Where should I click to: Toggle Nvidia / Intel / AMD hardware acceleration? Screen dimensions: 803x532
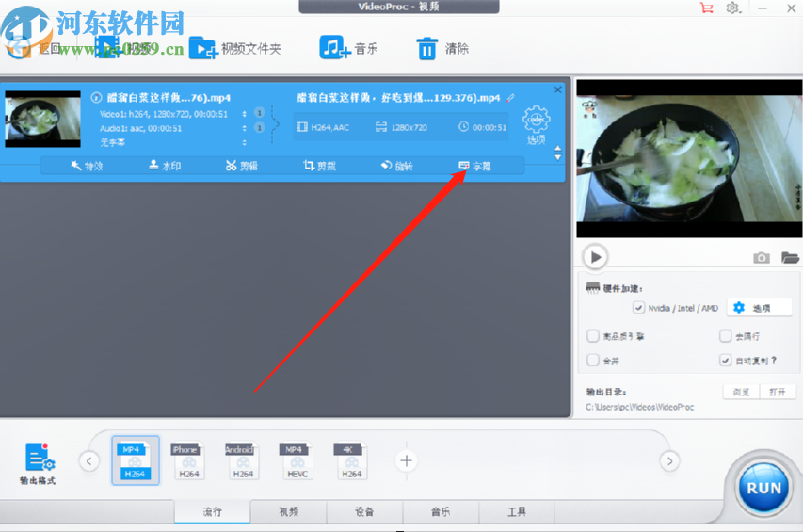tap(638, 308)
